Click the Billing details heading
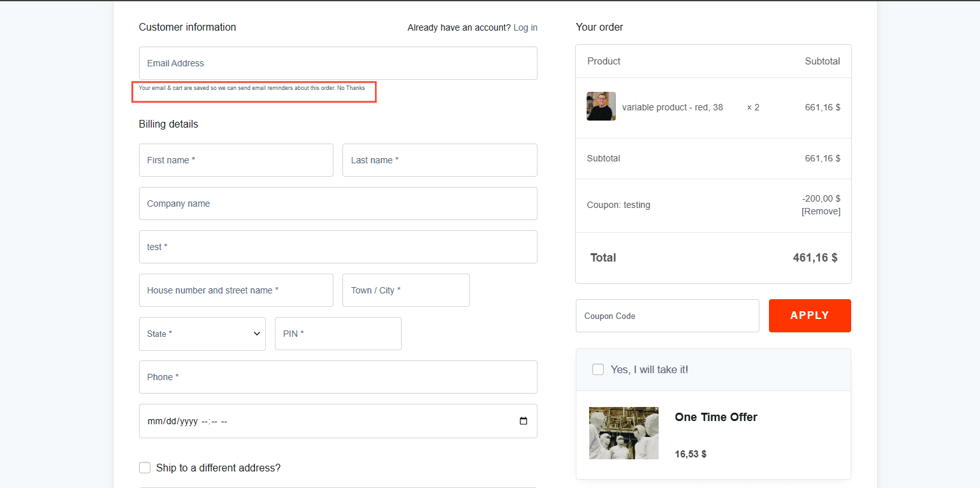 coord(168,124)
